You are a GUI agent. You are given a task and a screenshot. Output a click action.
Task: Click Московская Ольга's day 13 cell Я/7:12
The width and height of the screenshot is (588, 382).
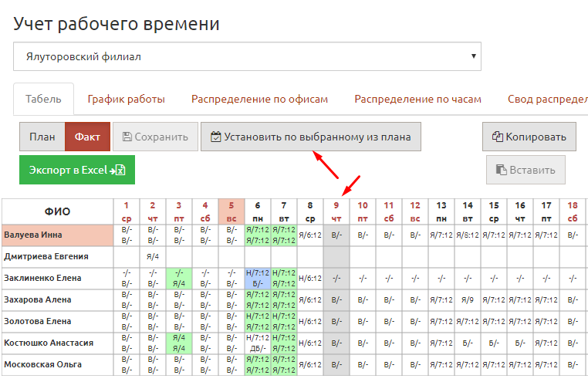point(441,365)
